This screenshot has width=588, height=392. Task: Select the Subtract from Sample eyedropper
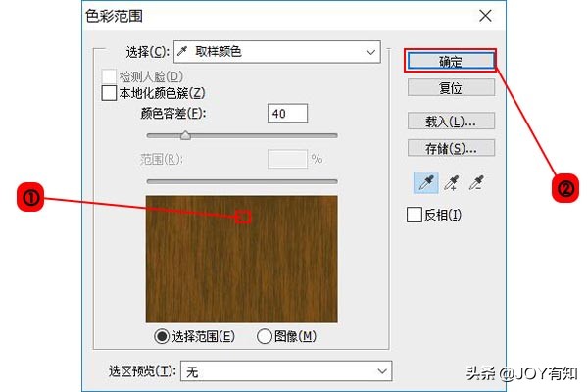click(476, 182)
